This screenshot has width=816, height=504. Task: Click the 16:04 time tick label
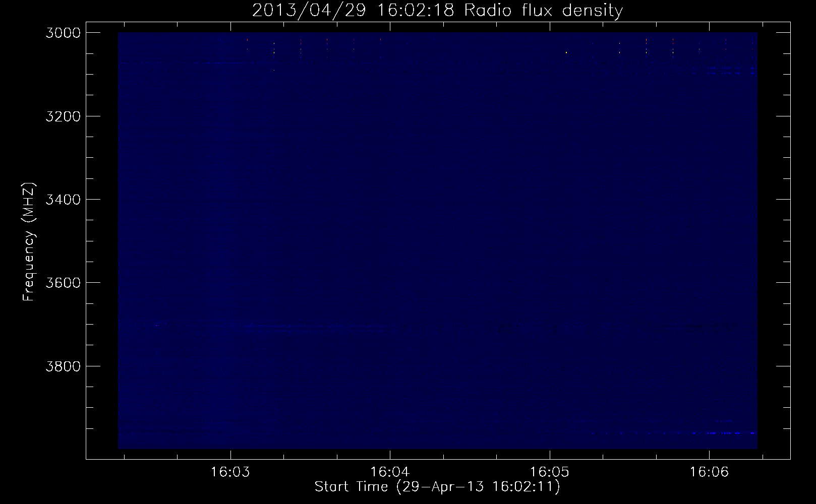tap(390, 472)
